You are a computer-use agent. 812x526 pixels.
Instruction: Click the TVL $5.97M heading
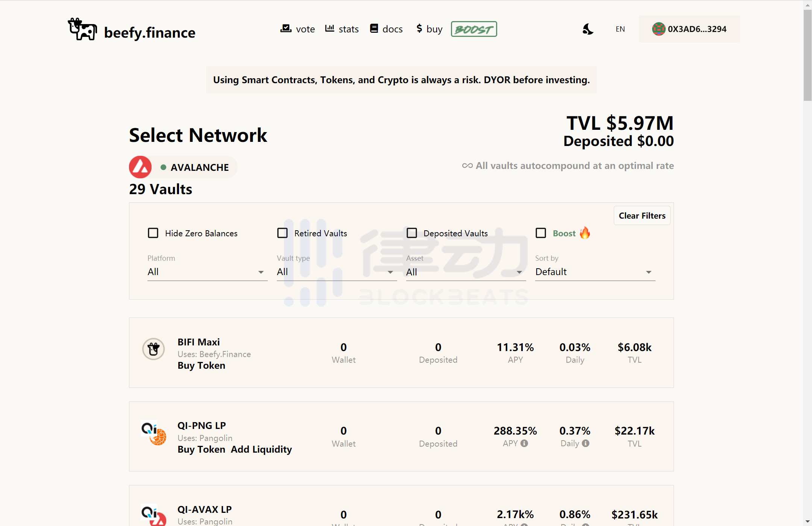click(x=620, y=123)
